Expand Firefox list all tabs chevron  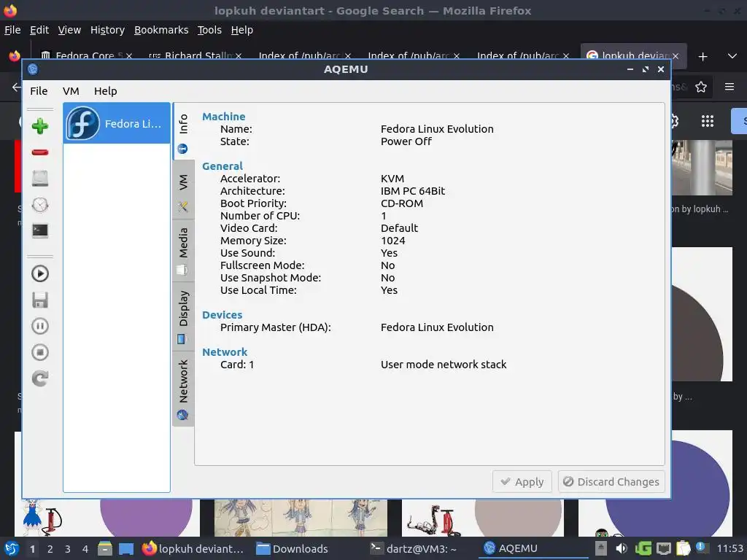point(732,56)
